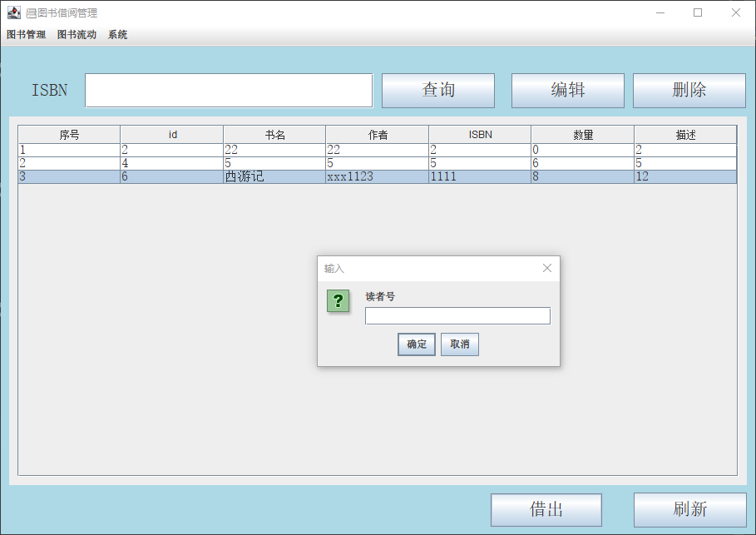This screenshot has height=535, width=756.
Task: Click the 删除 button
Action: pos(689,90)
